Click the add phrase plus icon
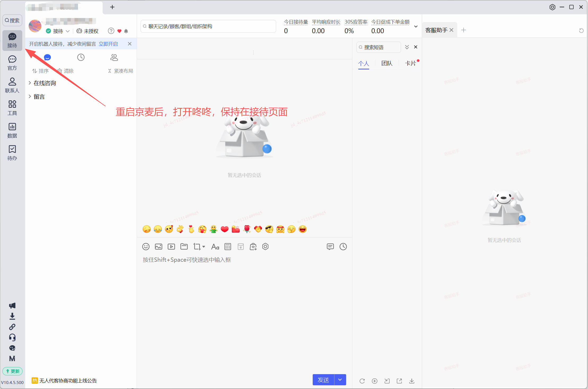This screenshot has width=588, height=389. [x=374, y=381]
